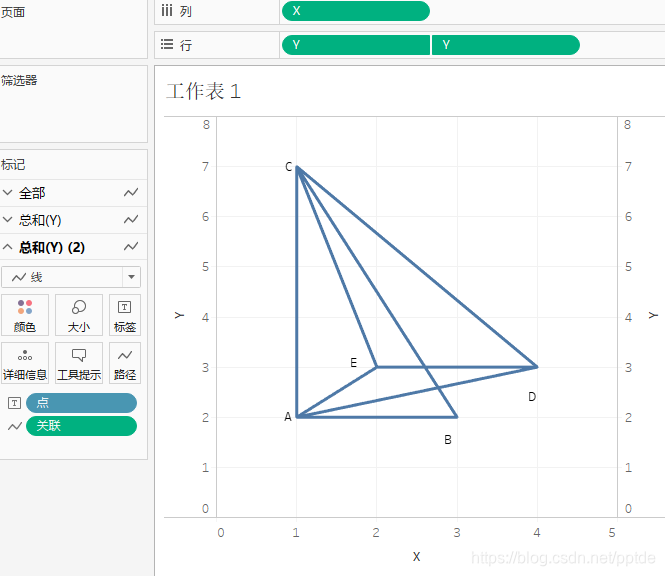Open the mark type dropdown showing 线
Viewport: 665px width, 576px height.
pos(71,277)
